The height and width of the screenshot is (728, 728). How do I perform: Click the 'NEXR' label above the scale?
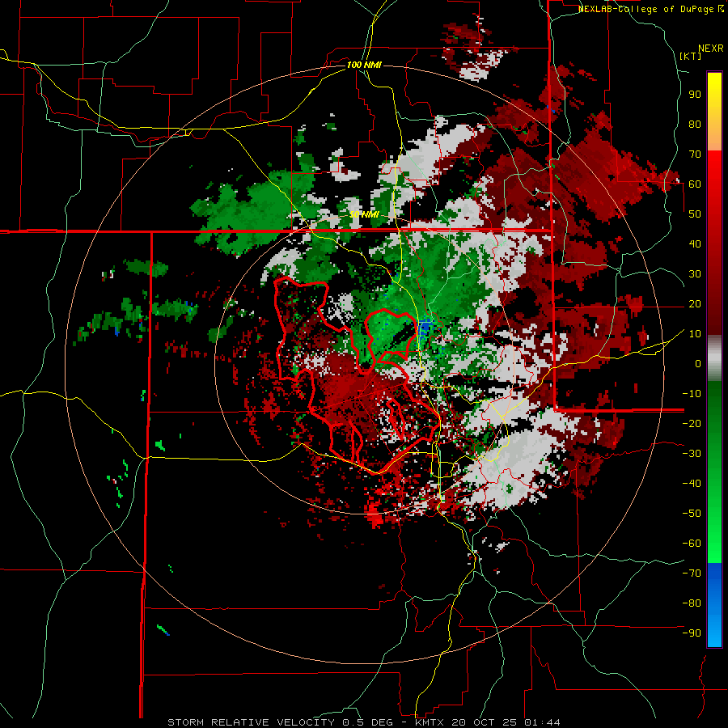711,49
